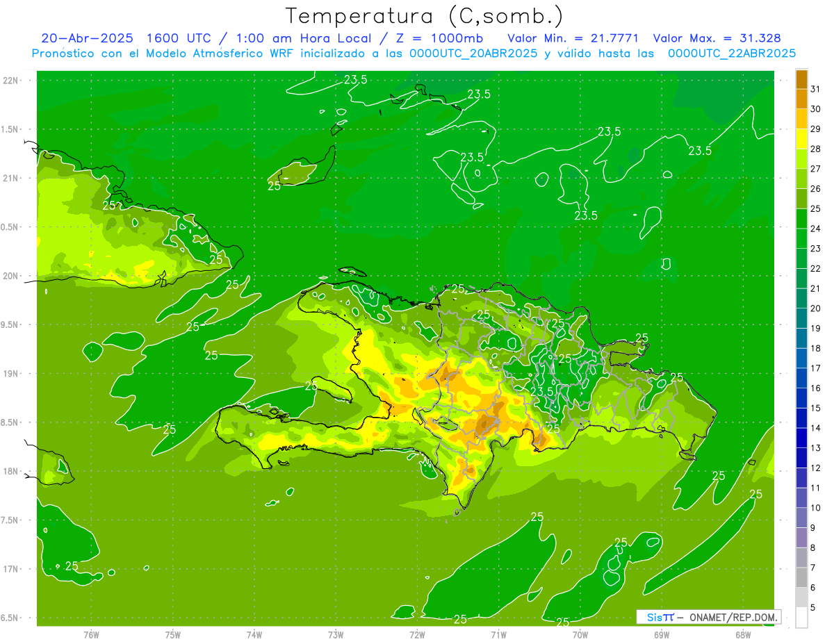Click the "71W" longitude axis label
This screenshot has width=834, height=644.
(498, 634)
